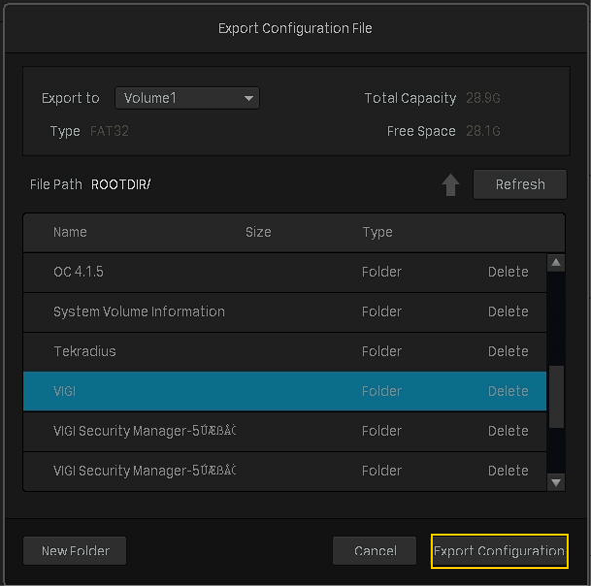
Task: Click the Type column header
Action: coord(377,232)
